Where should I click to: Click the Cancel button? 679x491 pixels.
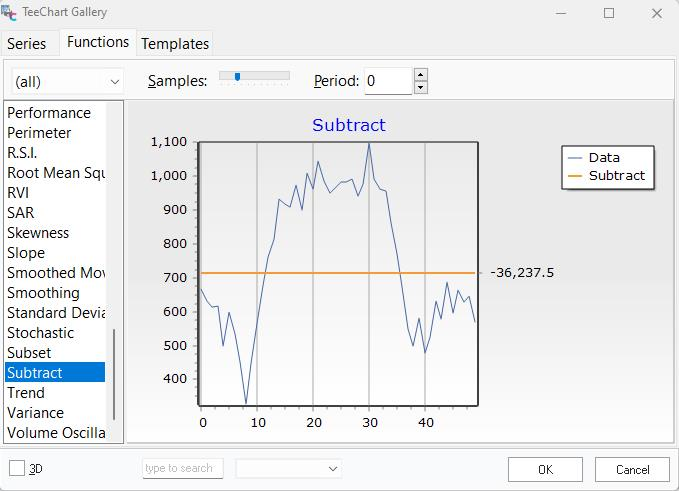tap(632, 469)
